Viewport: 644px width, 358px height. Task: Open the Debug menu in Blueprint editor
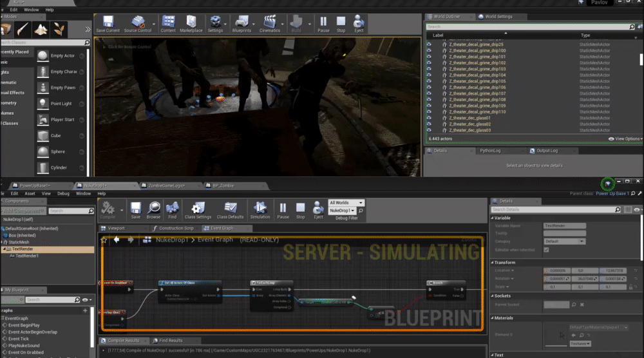(63, 193)
